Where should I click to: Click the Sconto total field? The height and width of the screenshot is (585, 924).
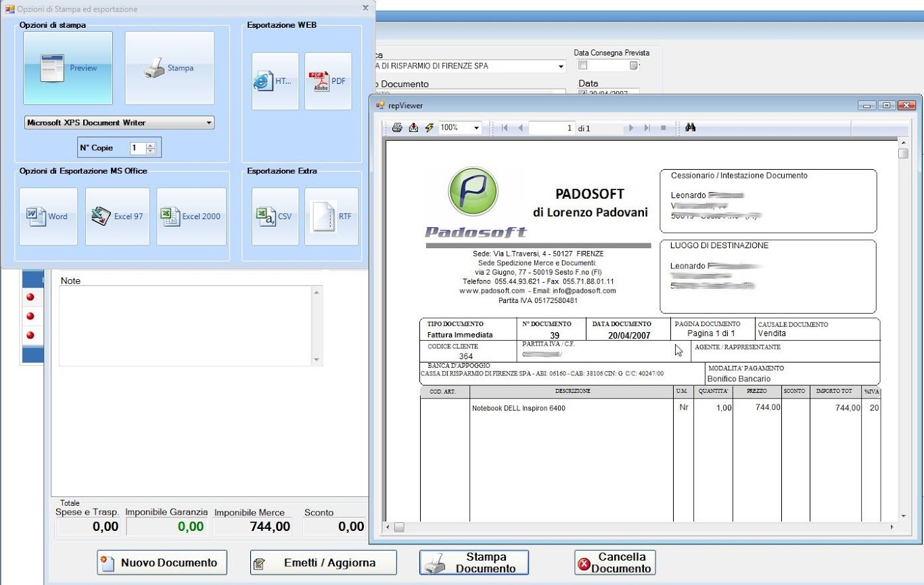pos(333,527)
